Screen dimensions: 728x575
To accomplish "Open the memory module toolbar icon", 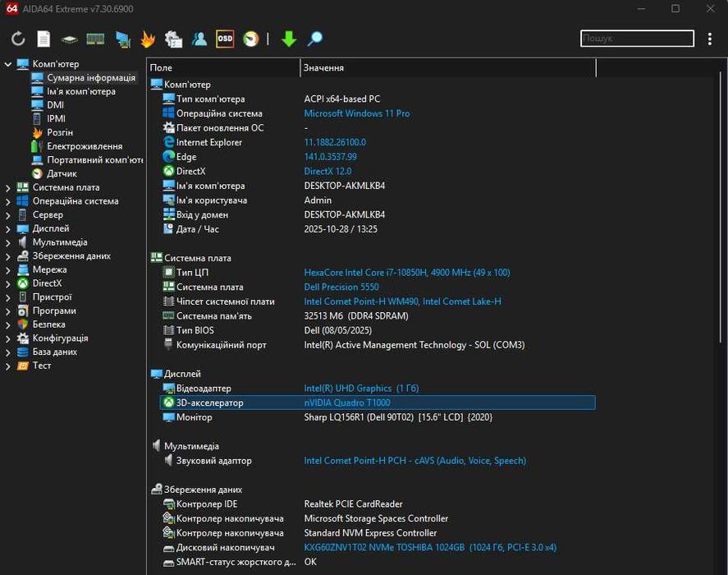I will (95, 39).
